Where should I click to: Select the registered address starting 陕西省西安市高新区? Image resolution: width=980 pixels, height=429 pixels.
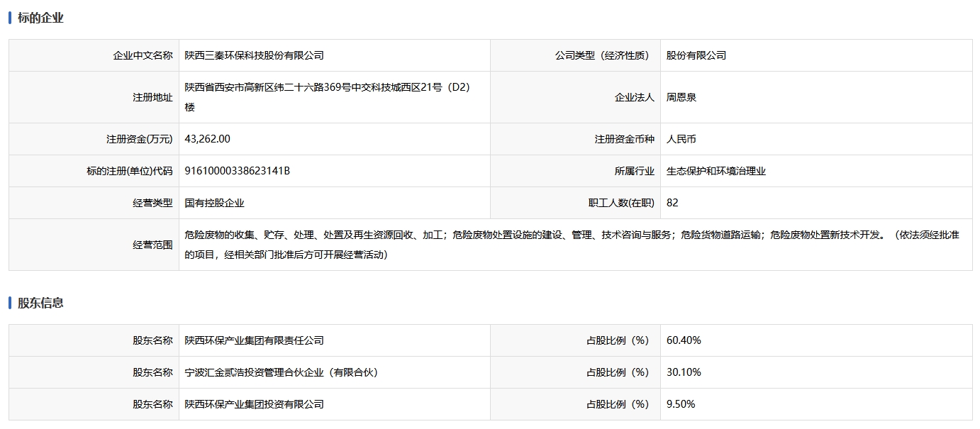pyautogui.click(x=328, y=97)
